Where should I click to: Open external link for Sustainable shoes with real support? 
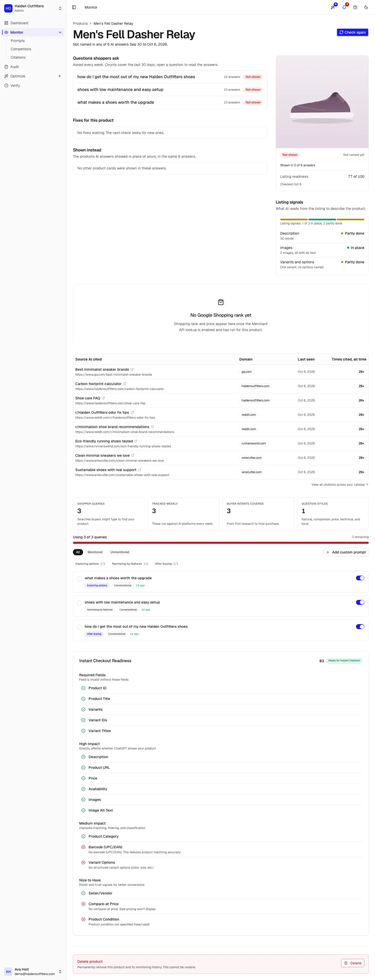[139, 470]
